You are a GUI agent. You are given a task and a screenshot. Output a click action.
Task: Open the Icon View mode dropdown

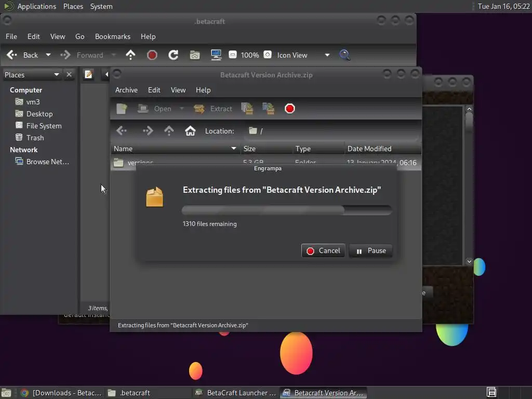(303, 55)
